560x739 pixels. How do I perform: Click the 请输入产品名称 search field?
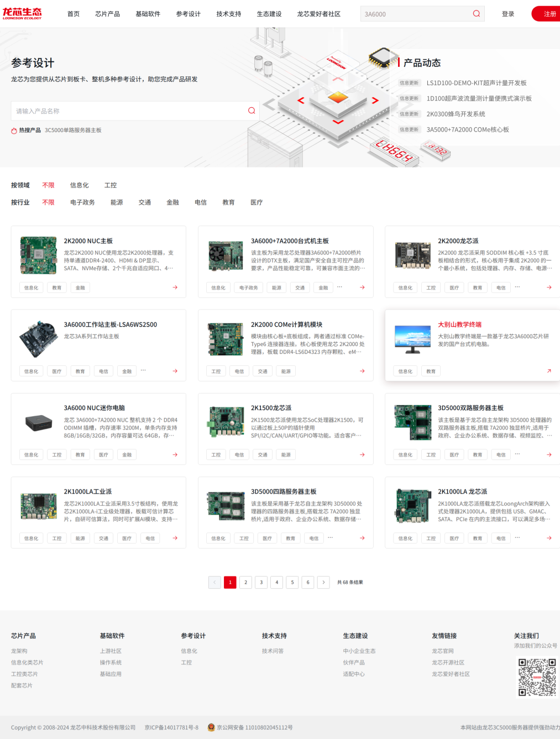(127, 111)
